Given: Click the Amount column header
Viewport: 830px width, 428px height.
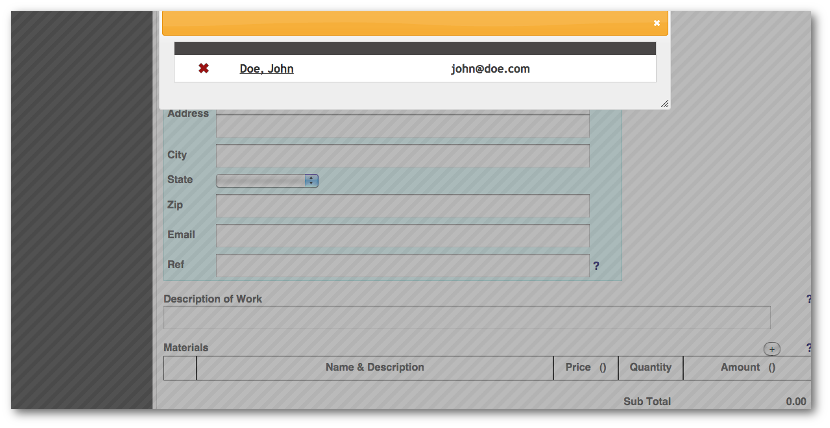Looking at the screenshot, I should tap(747, 368).
